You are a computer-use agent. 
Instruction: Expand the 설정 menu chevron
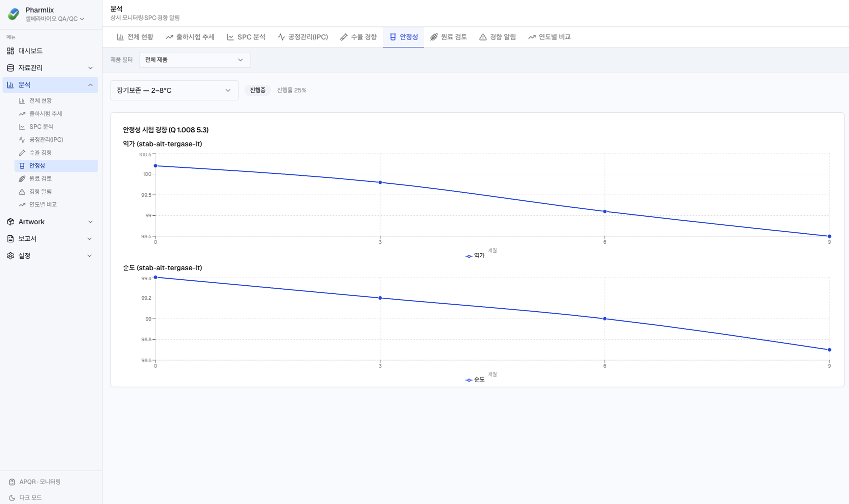pos(90,256)
